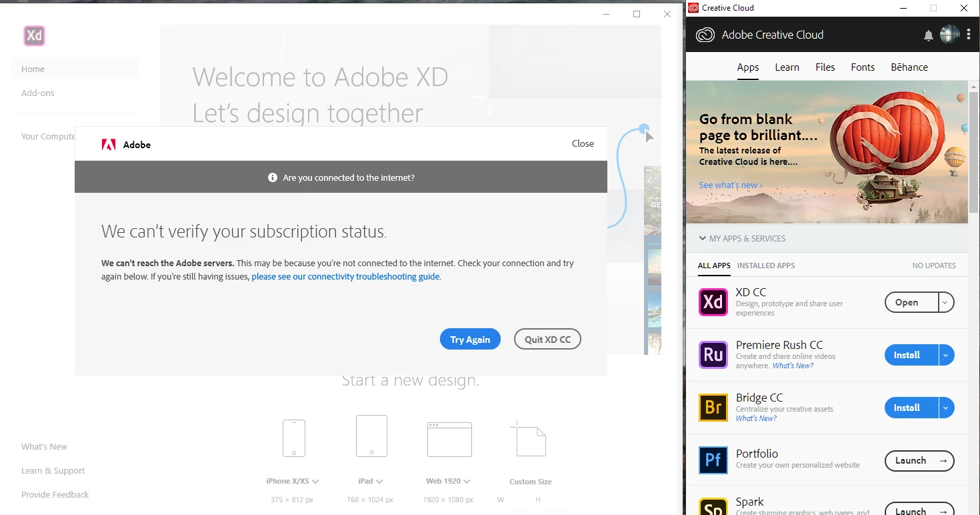Open the dropdown arrow beside Bridge CC Install
The width and height of the screenshot is (980, 515).
(x=945, y=408)
